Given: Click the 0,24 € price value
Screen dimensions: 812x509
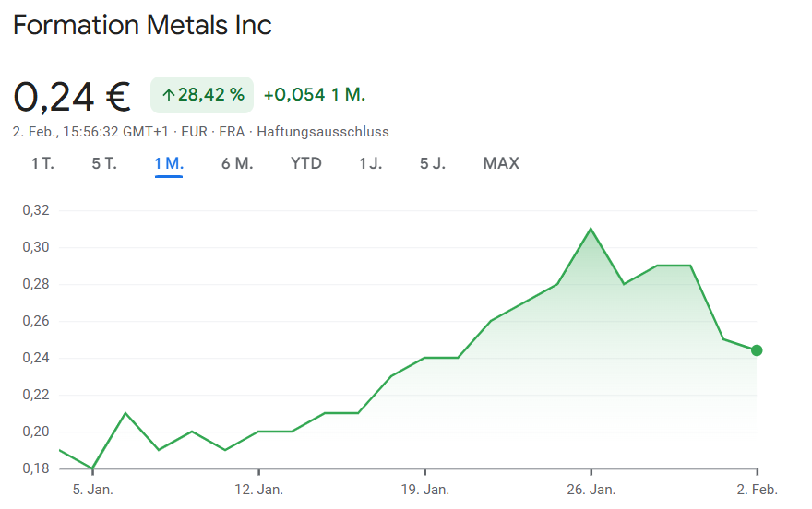Looking at the screenshot, I should 72,96.
